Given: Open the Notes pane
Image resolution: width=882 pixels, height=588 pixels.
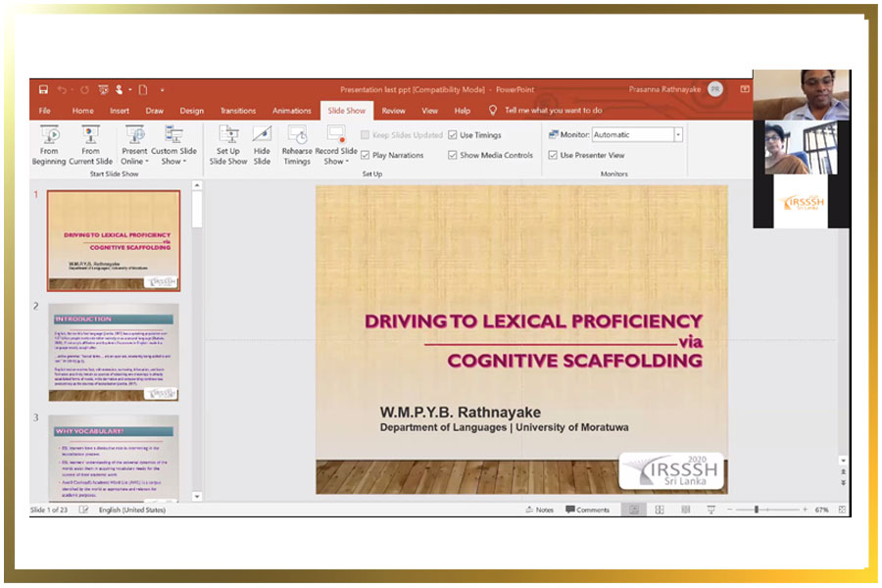Looking at the screenshot, I should coord(539,510).
